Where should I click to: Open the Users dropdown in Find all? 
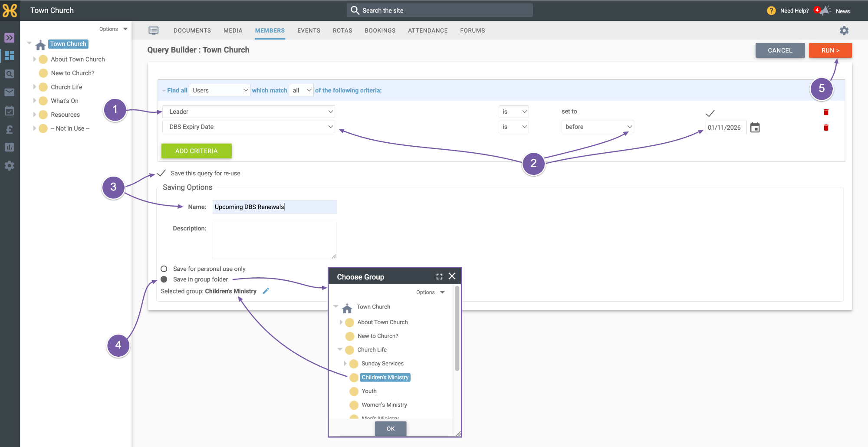tap(220, 90)
